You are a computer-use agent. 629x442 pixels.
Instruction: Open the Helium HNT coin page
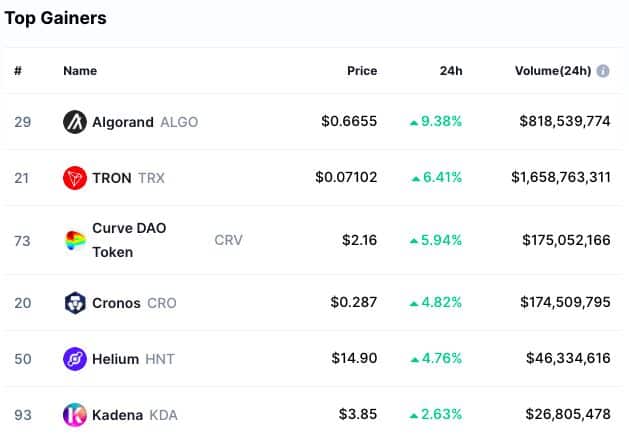tap(115, 358)
